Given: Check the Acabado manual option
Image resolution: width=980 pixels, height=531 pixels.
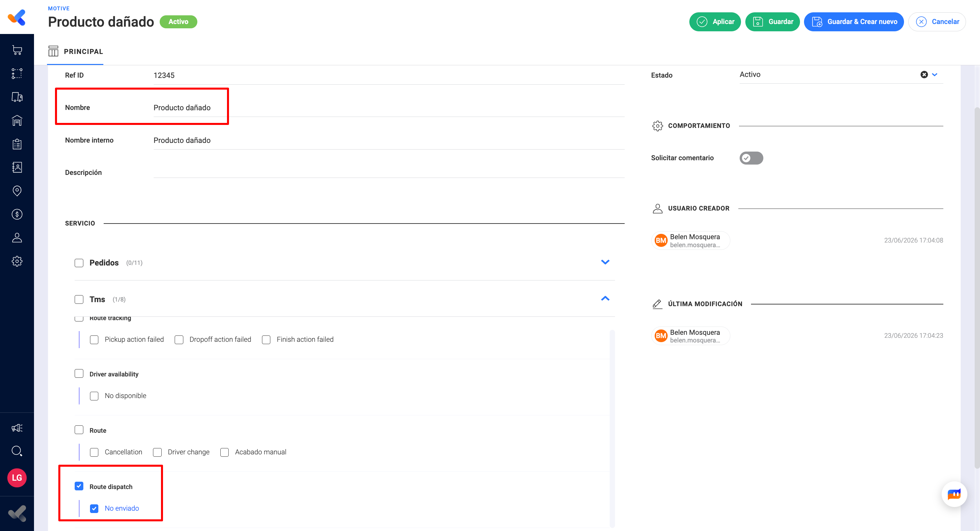Looking at the screenshot, I should (x=224, y=452).
